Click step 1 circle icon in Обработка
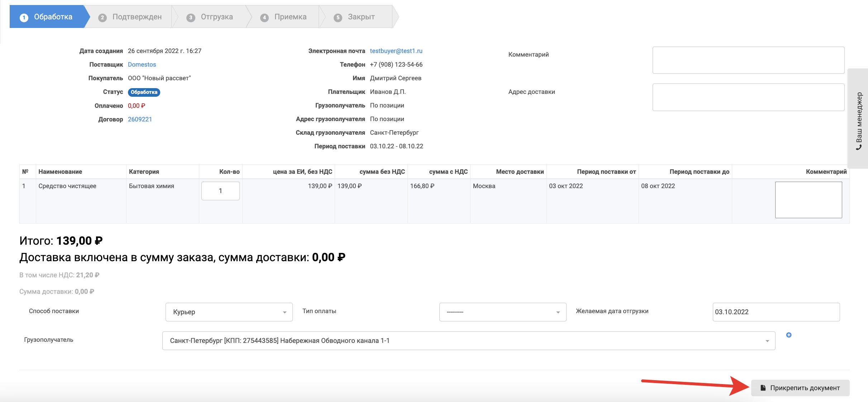Viewport: 868px width, 402px height. [x=24, y=18]
